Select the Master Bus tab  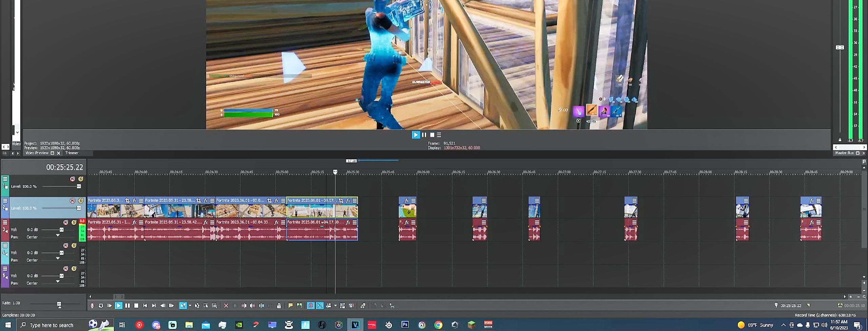(x=844, y=153)
